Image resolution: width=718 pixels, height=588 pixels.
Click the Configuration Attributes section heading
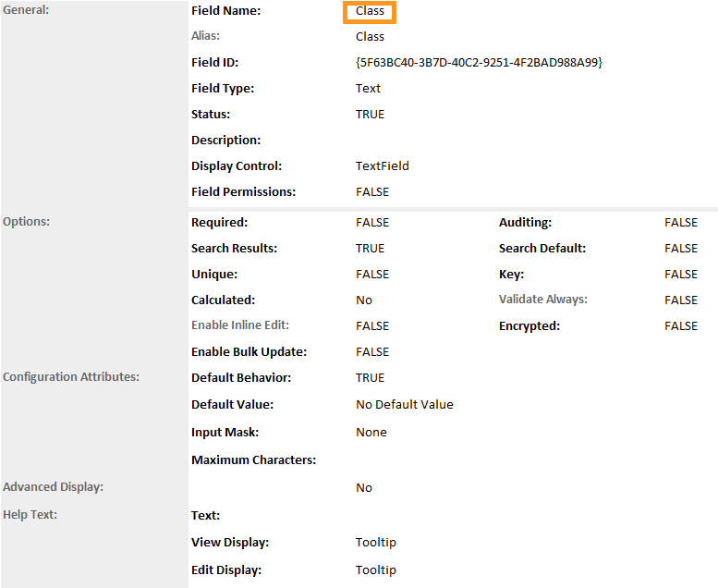coord(71,377)
